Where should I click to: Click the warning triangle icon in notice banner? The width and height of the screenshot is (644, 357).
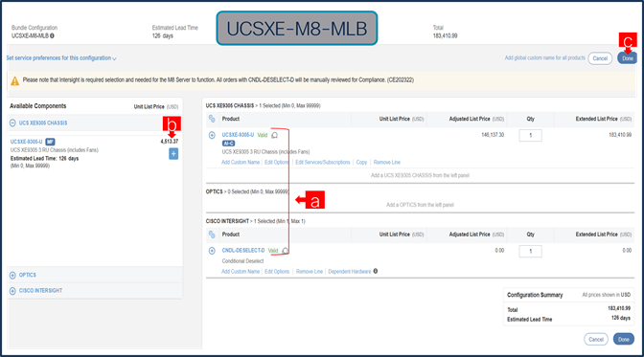point(14,80)
